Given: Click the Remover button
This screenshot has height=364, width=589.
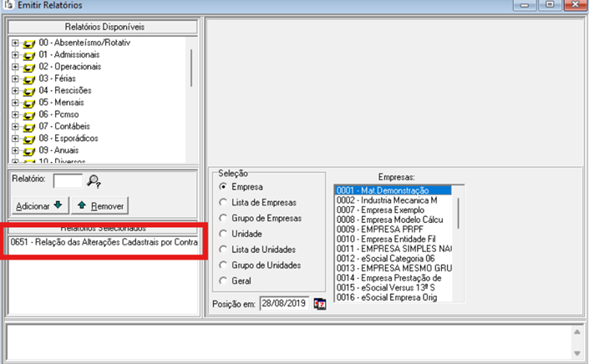Looking at the screenshot, I should (x=101, y=205).
